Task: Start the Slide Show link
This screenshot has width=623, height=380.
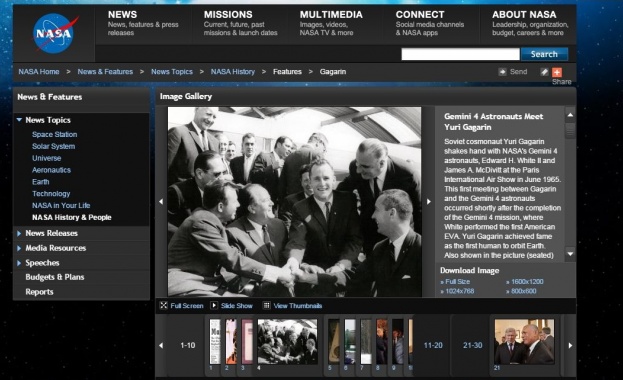Action: coord(236,306)
